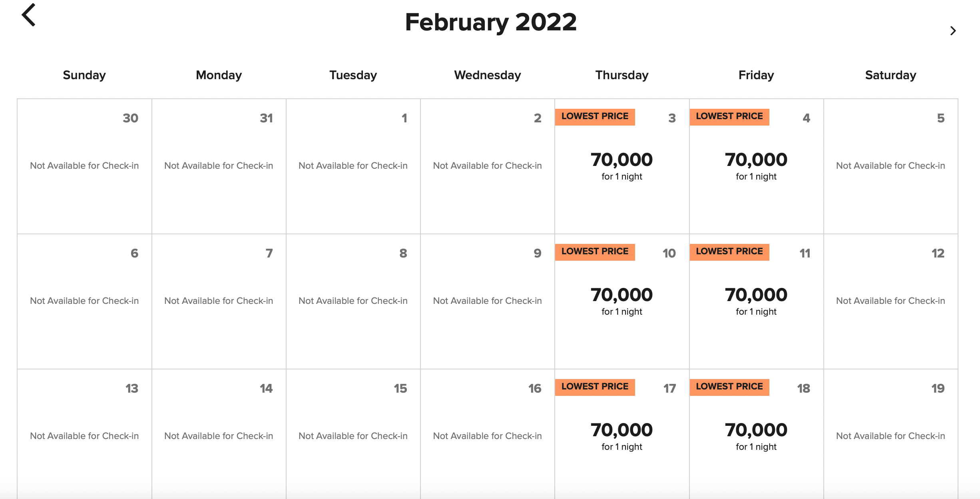980x499 pixels.
Task: Select February 3 for 70,000 points
Action: pyautogui.click(x=622, y=166)
